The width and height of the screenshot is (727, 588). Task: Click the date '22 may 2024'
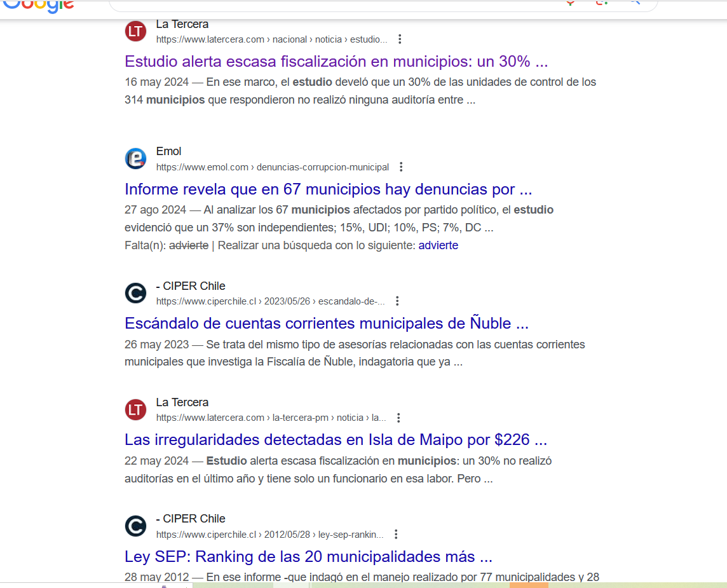pos(157,461)
